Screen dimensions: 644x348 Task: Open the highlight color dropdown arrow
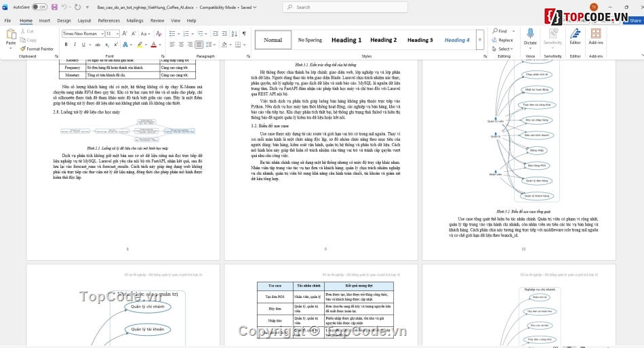pos(146,45)
